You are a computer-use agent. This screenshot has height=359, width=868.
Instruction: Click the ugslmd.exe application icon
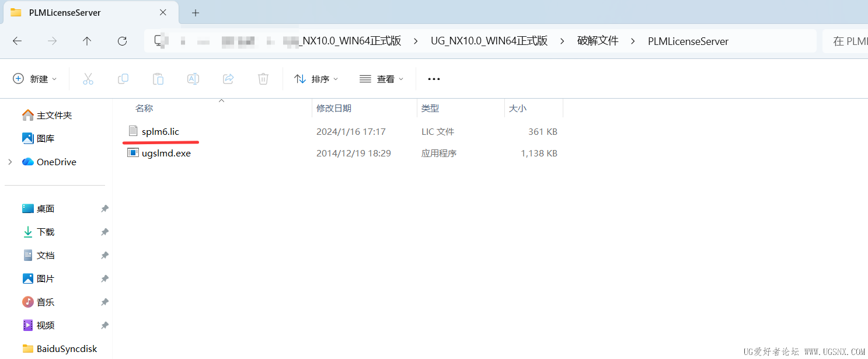pos(133,153)
